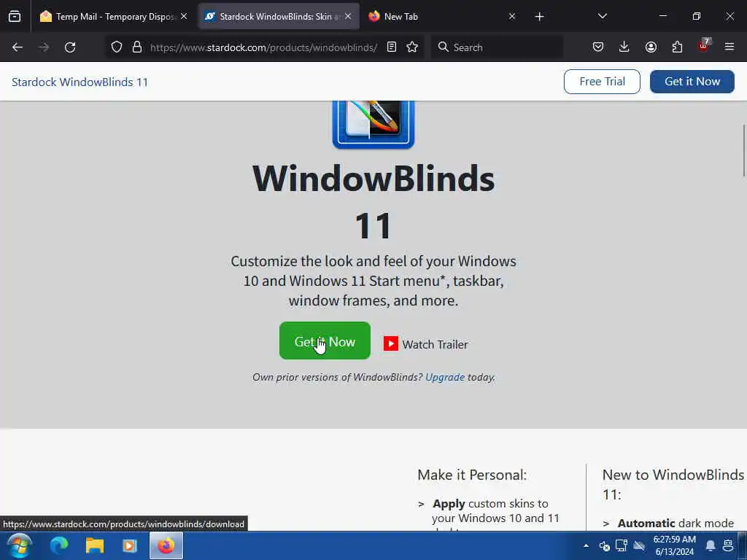Viewport: 747px width, 560px height.
Task: Open File Explorer from taskbar
Action: (95, 545)
